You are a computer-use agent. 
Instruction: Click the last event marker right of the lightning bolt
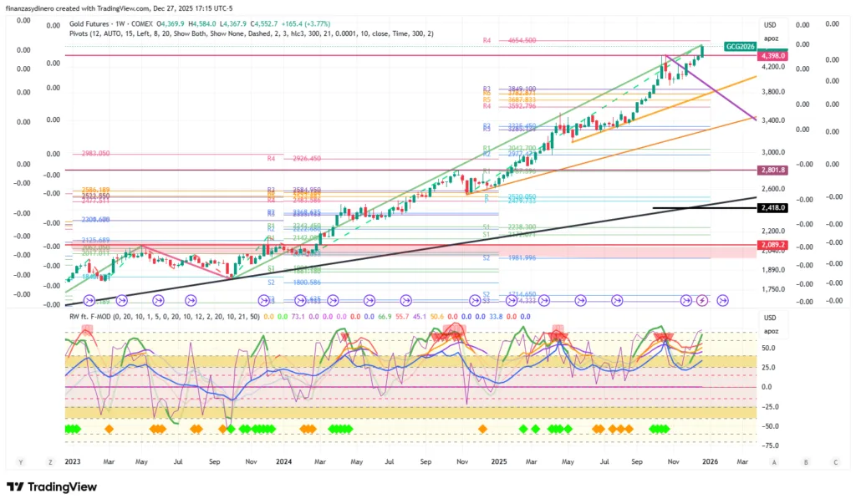[x=723, y=300]
